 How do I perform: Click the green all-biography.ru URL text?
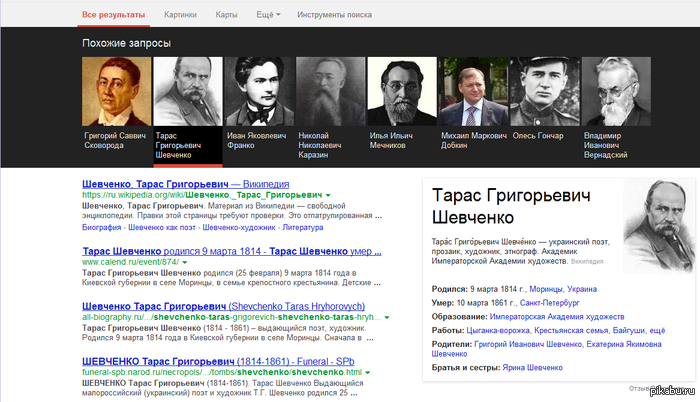tap(231, 318)
